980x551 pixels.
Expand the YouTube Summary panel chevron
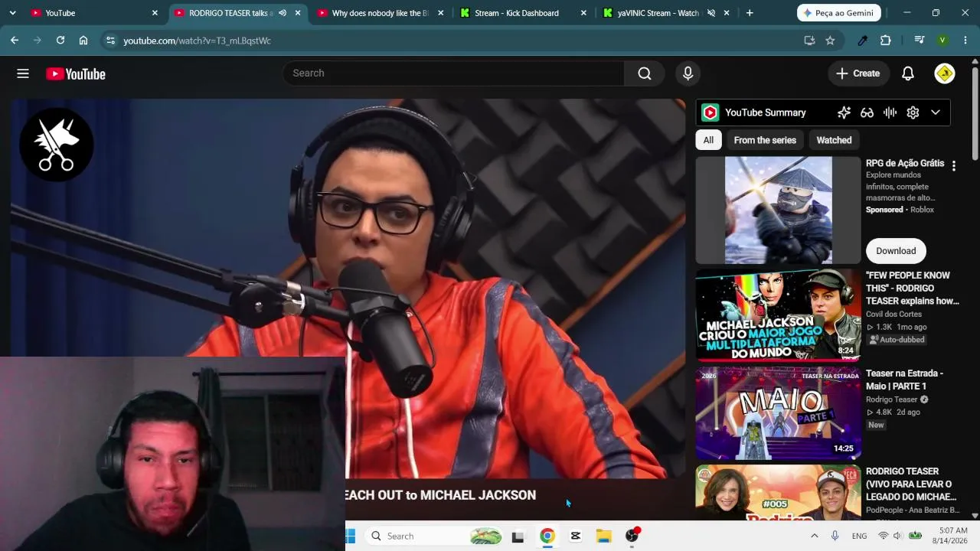pos(936,112)
